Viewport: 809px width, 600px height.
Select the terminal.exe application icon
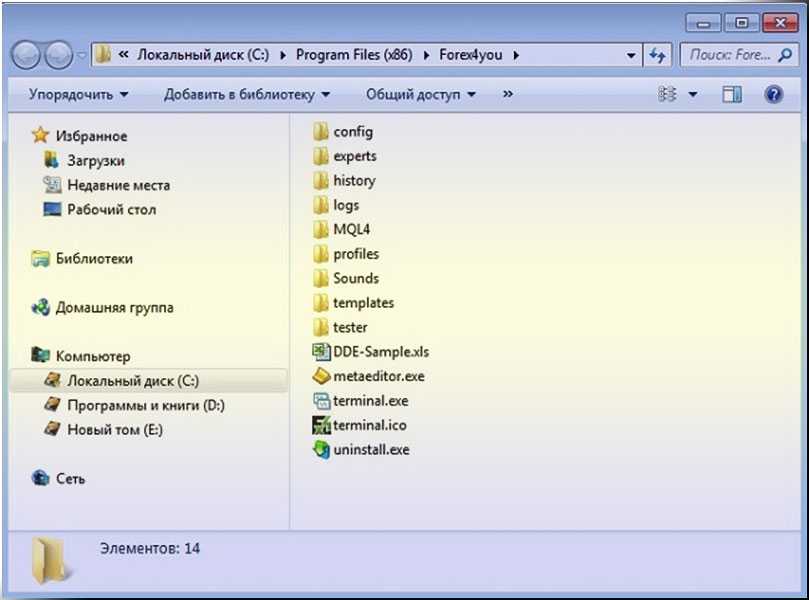coord(321,401)
